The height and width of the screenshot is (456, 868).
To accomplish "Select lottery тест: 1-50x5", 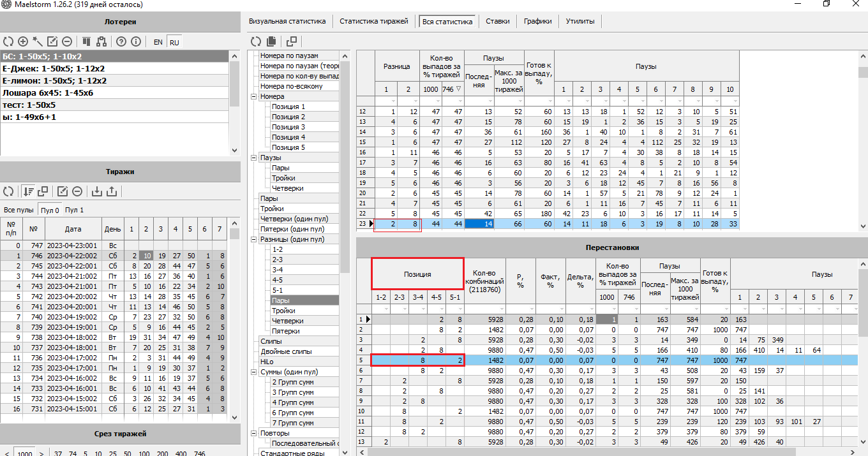I will tap(115, 105).
